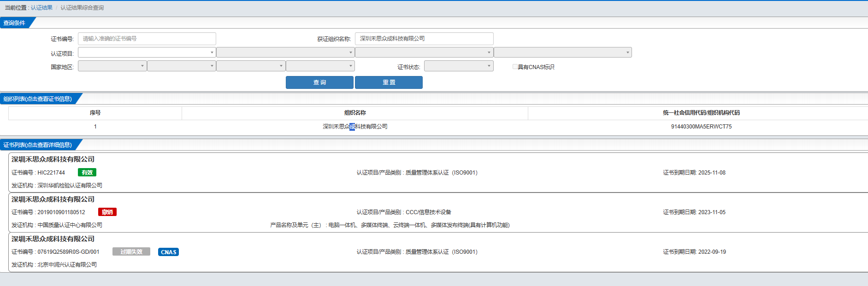Open the 证书状态 dropdown

pos(459,66)
